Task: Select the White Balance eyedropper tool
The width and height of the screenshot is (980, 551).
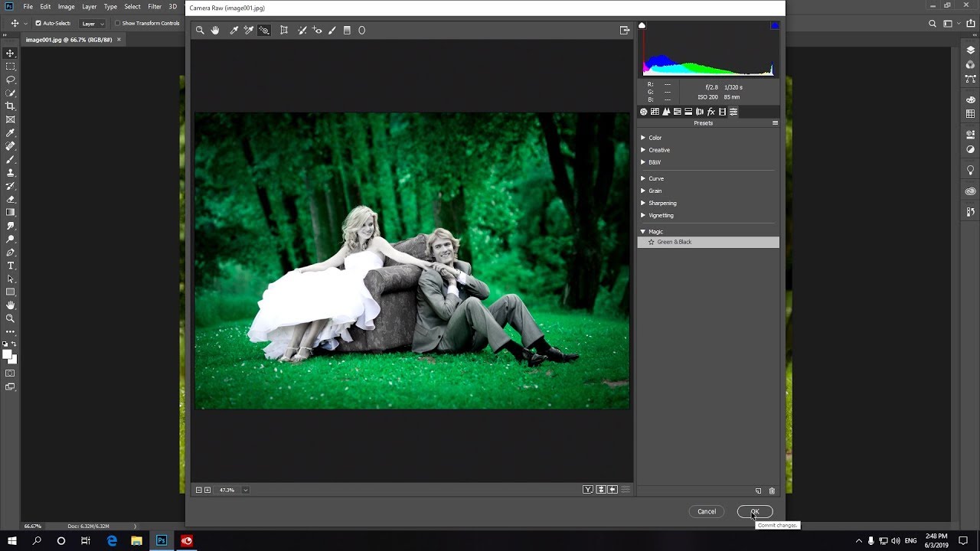Action: click(234, 31)
